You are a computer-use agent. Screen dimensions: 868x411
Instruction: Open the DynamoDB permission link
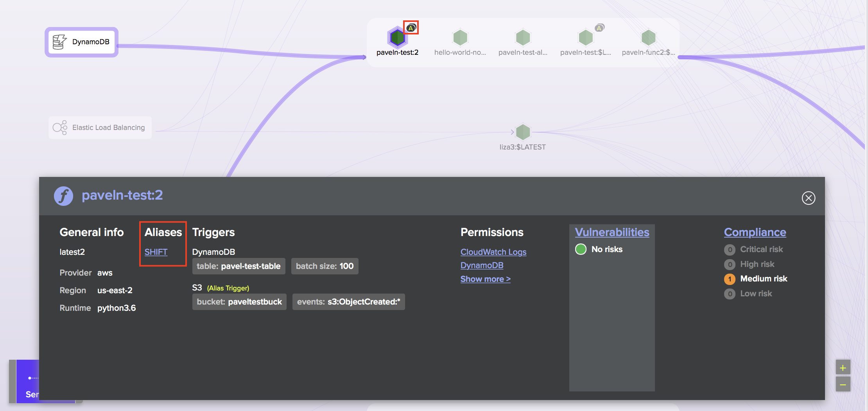click(482, 265)
